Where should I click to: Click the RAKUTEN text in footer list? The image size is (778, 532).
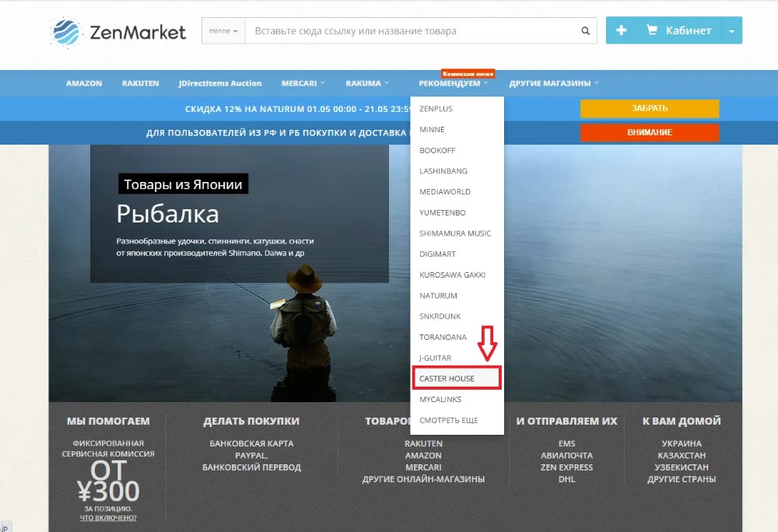pos(423,444)
